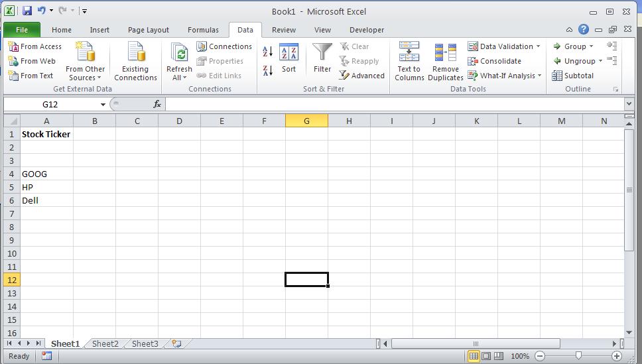Click the zoom slider handle
This screenshot has height=364, width=642.
coord(578,356)
